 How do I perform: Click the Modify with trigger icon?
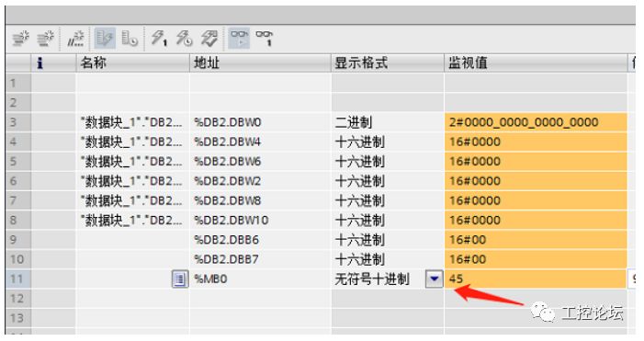[184, 39]
